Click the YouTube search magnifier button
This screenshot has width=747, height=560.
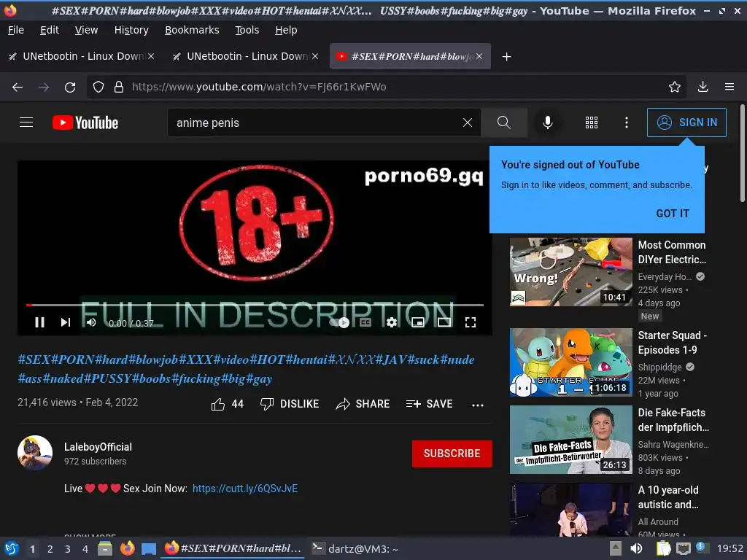click(x=504, y=122)
